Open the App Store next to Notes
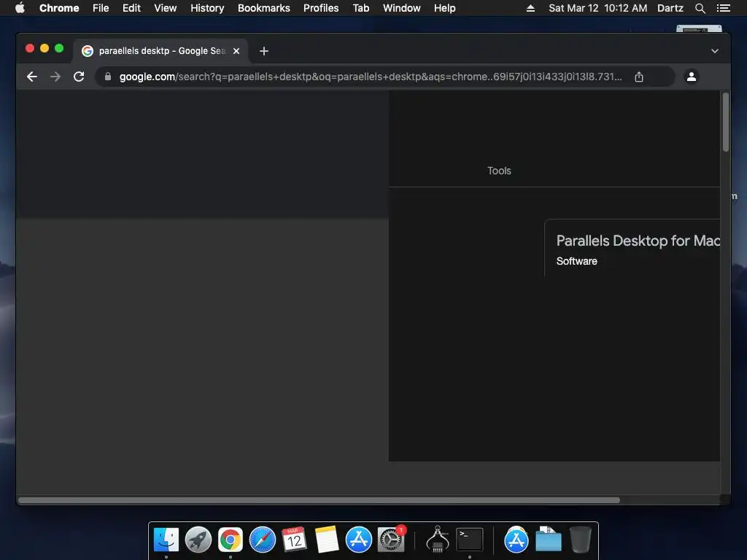Image resolution: width=747 pixels, height=560 pixels. pyautogui.click(x=359, y=540)
